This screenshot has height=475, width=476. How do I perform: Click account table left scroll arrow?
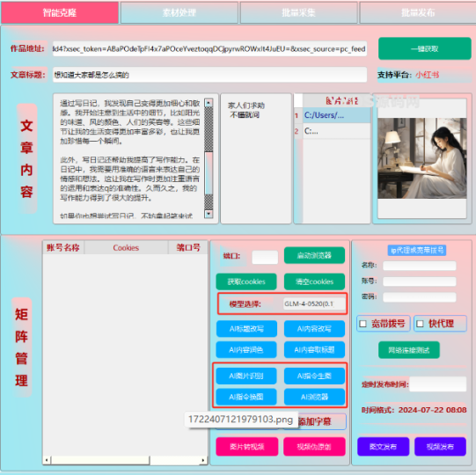click(47, 460)
